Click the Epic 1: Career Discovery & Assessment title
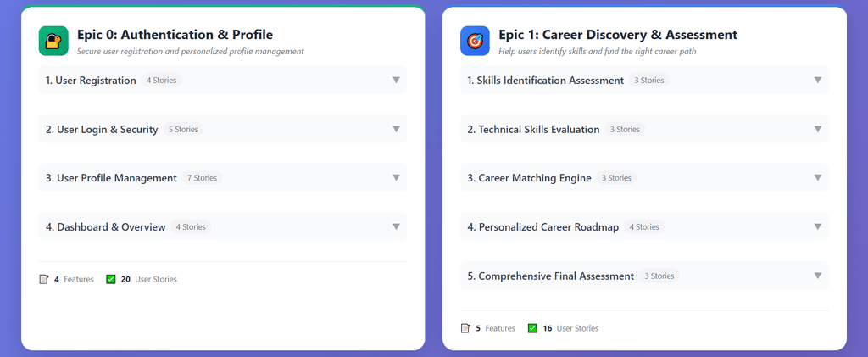The height and width of the screenshot is (357, 868). [618, 35]
